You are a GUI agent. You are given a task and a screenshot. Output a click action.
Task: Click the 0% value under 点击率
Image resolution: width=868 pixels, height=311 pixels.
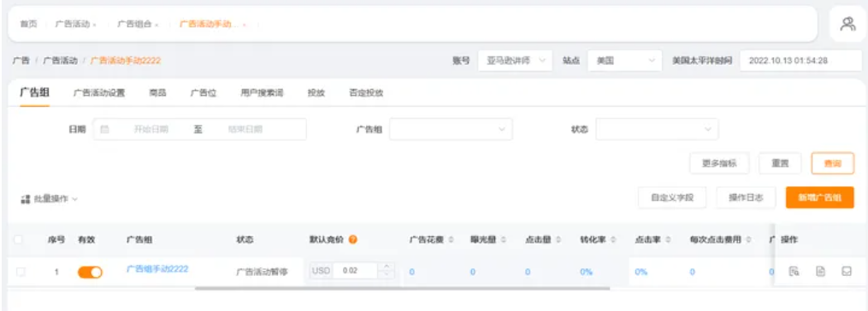(x=641, y=272)
